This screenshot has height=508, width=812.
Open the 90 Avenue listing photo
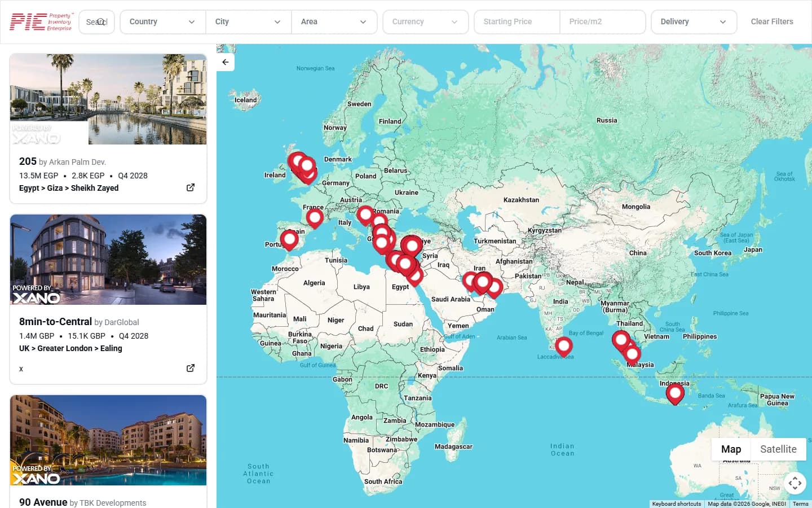108,440
